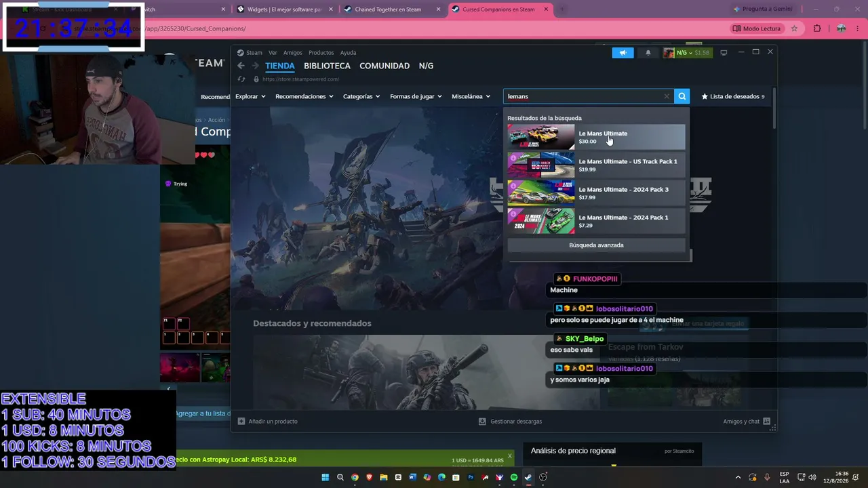Open Spotify from the taskbar
This screenshot has width=868, height=488.
point(514,477)
